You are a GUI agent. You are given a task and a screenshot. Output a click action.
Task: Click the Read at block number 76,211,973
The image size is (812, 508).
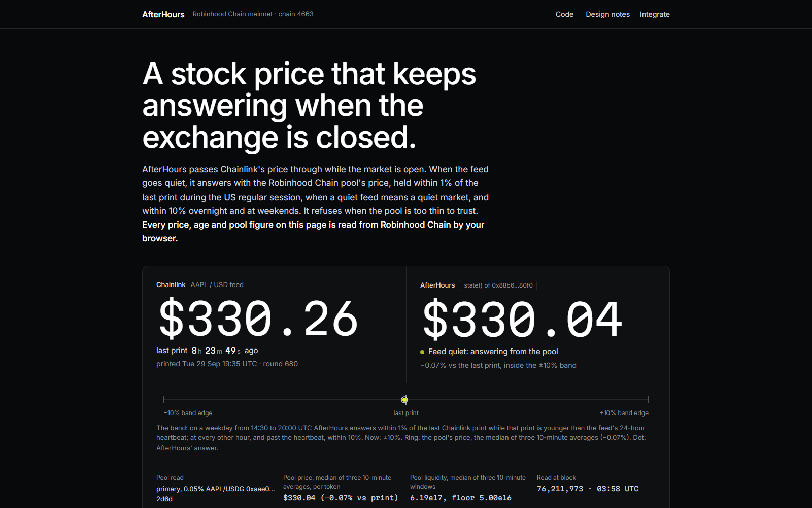pos(560,489)
